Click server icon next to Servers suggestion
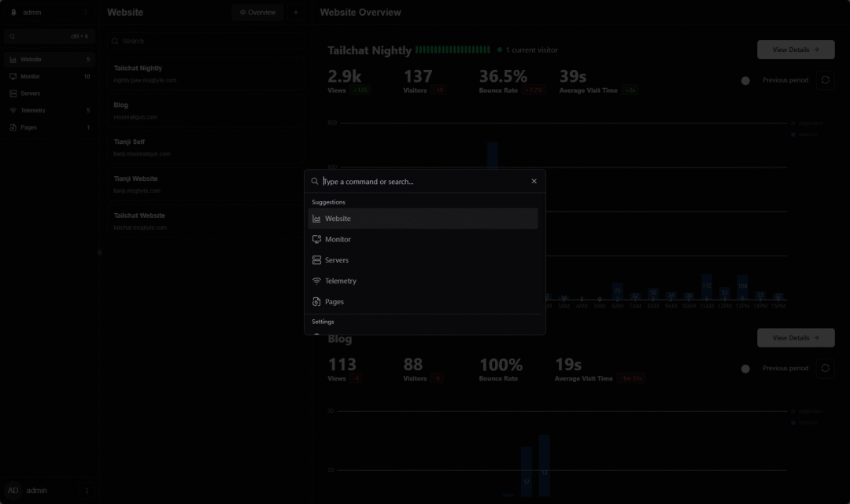The image size is (850, 504). pos(316,260)
